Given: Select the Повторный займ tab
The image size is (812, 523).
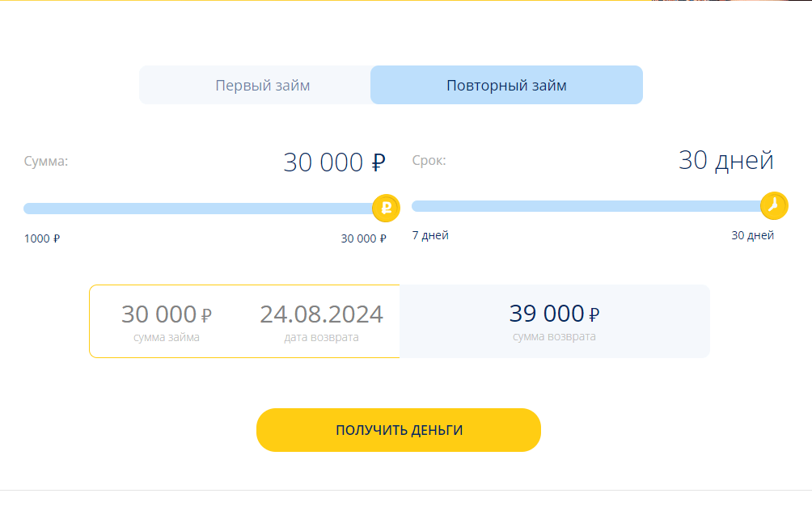Looking at the screenshot, I should point(506,85).
